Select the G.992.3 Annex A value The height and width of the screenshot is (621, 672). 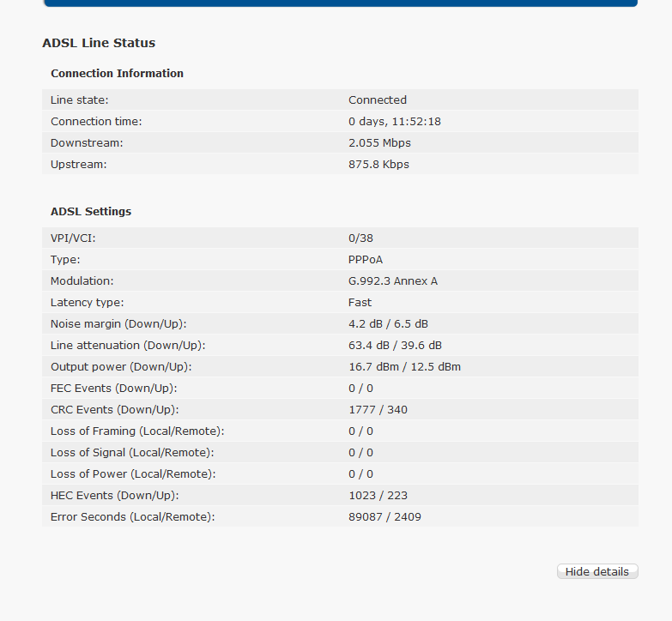(392, 280)
